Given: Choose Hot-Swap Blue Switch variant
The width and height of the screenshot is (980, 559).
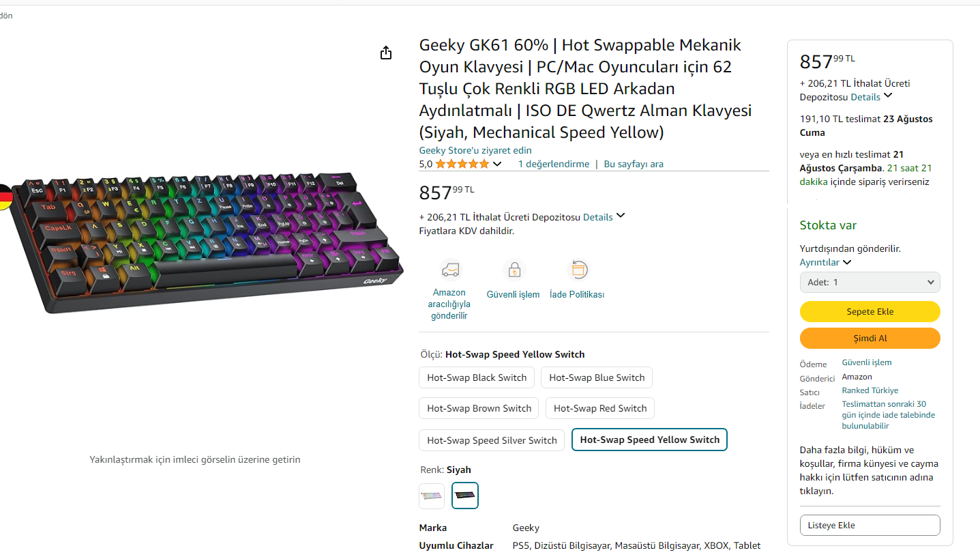Looking at the screenshot, I should point(596,377).
